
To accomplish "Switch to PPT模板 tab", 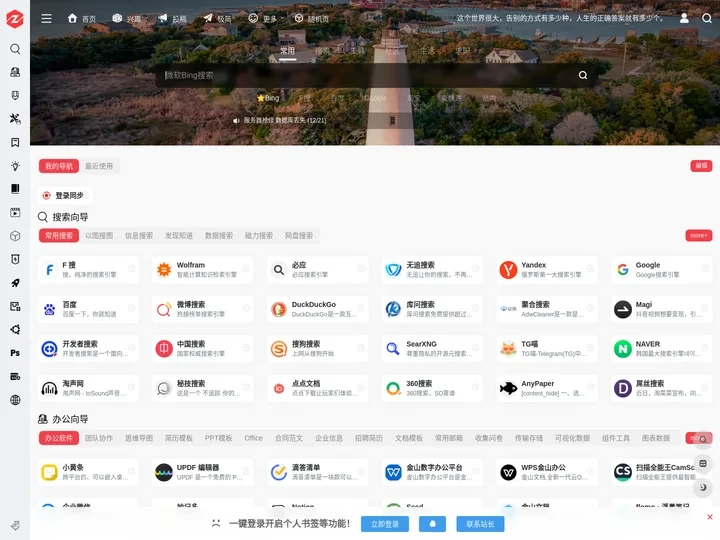I will tap(219, 438).
